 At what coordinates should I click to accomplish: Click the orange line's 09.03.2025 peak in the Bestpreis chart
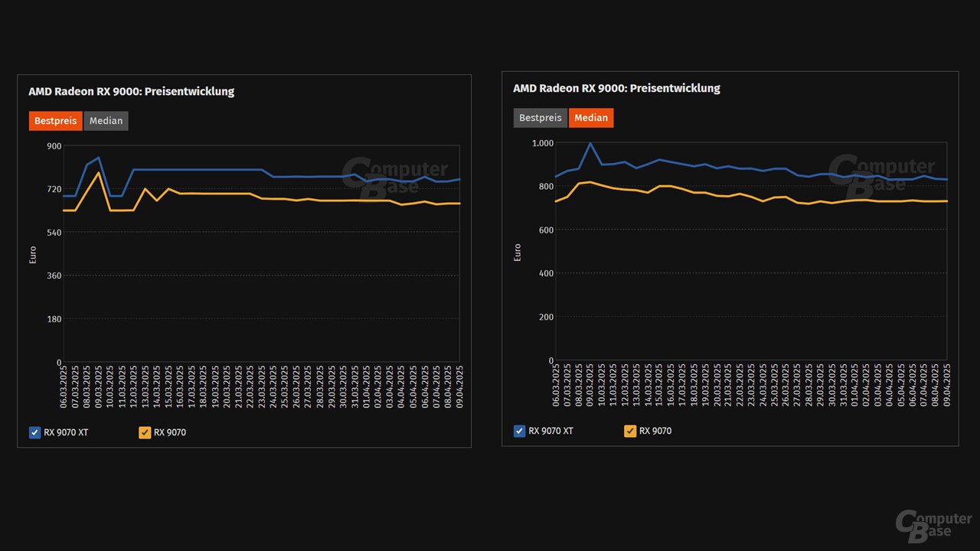click(x=99, y=173)
